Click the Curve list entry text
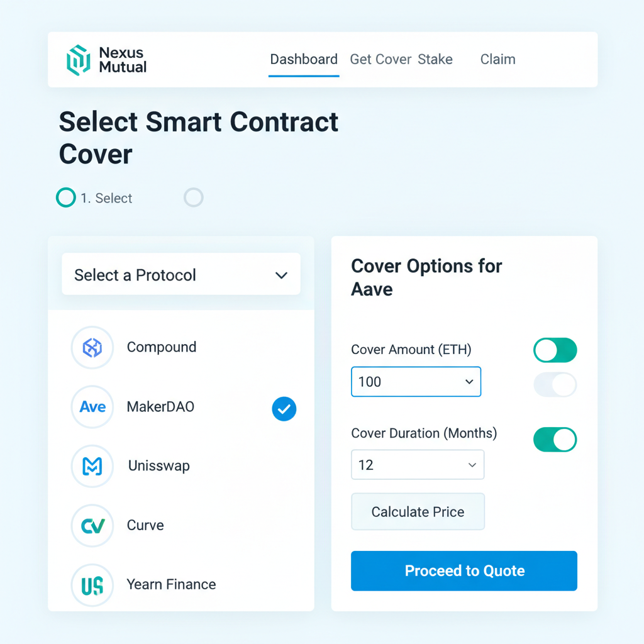The image size is (644, 644). (x=145, y=525)
